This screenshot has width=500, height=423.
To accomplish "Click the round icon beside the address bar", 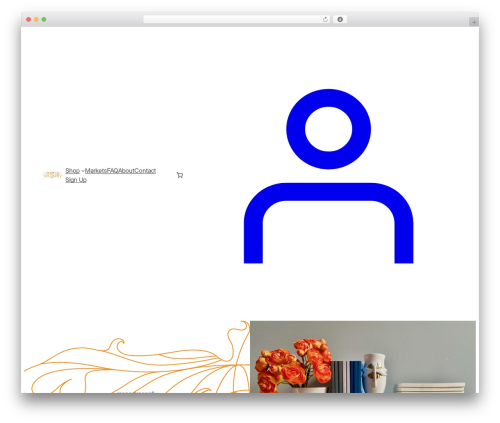I will (x=340, y=20).
